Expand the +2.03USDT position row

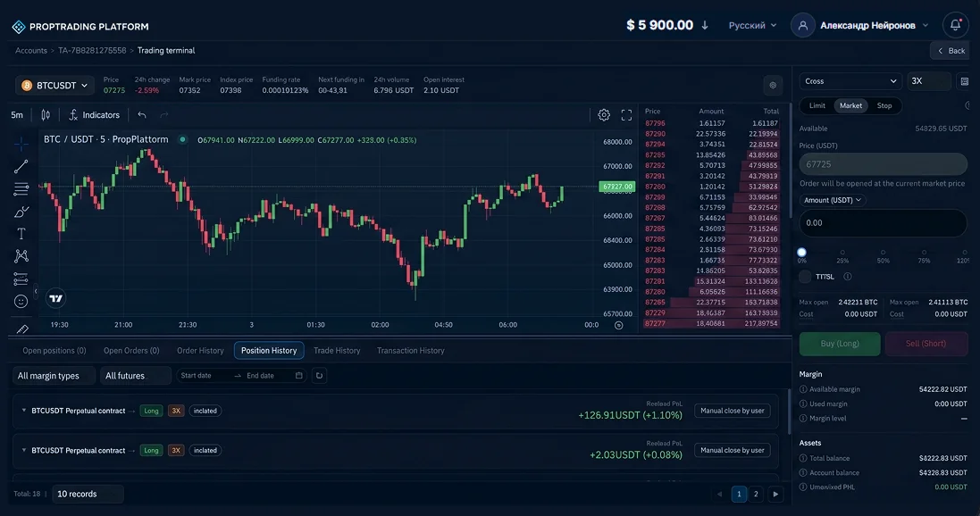(24, 450)
